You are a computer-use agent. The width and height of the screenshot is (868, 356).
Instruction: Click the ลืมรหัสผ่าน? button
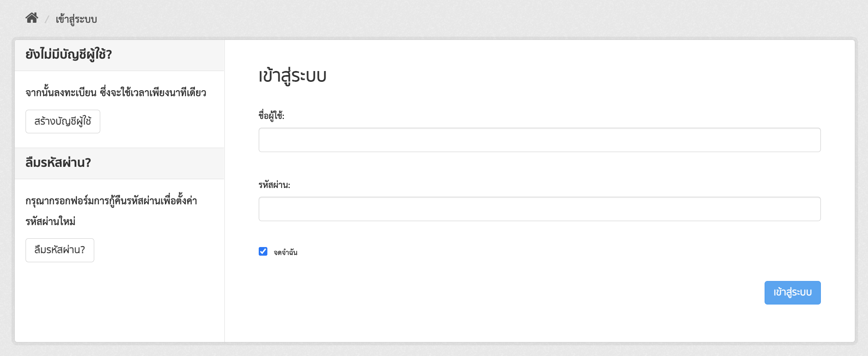[x=60, y=250]
